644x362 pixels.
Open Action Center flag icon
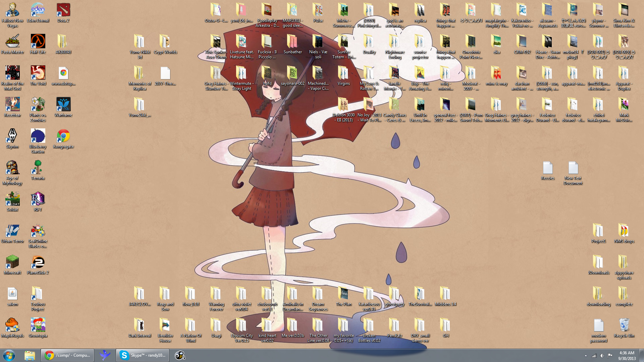click(610, 356)
